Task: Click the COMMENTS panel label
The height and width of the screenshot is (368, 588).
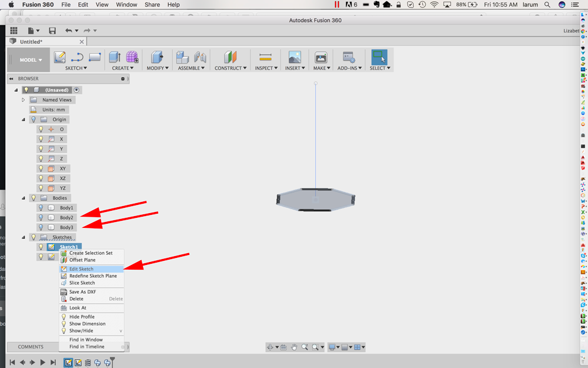Action: pos(31,347)
